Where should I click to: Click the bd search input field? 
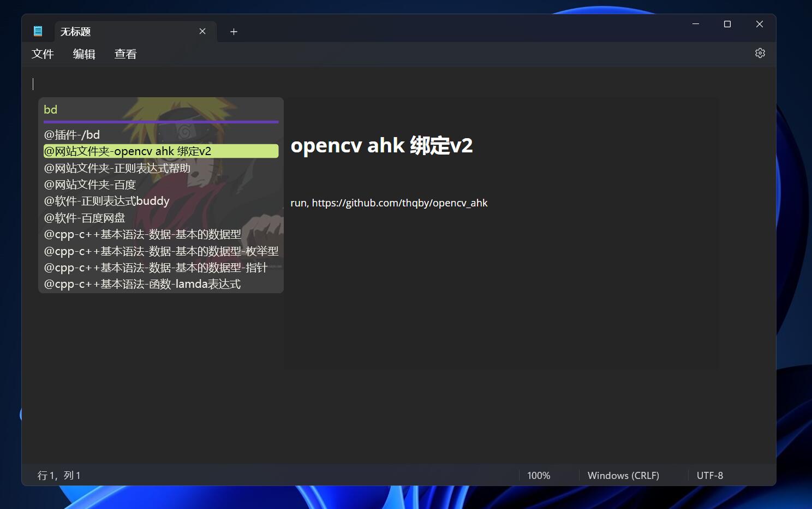pos(160,110)
